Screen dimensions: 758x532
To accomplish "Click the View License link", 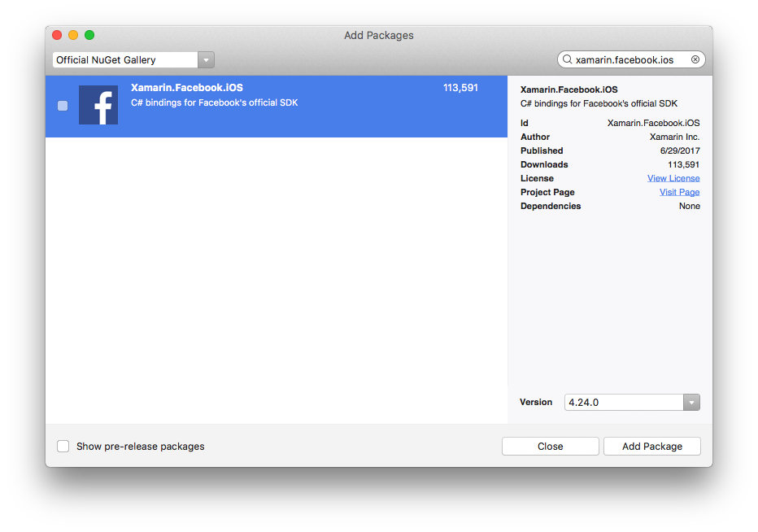I will pos(673,178).
